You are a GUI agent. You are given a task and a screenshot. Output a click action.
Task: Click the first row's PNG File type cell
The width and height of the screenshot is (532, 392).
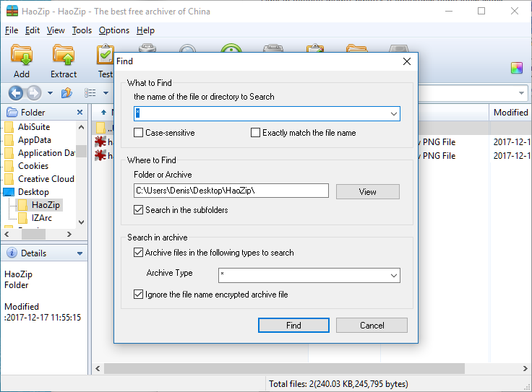439,142
